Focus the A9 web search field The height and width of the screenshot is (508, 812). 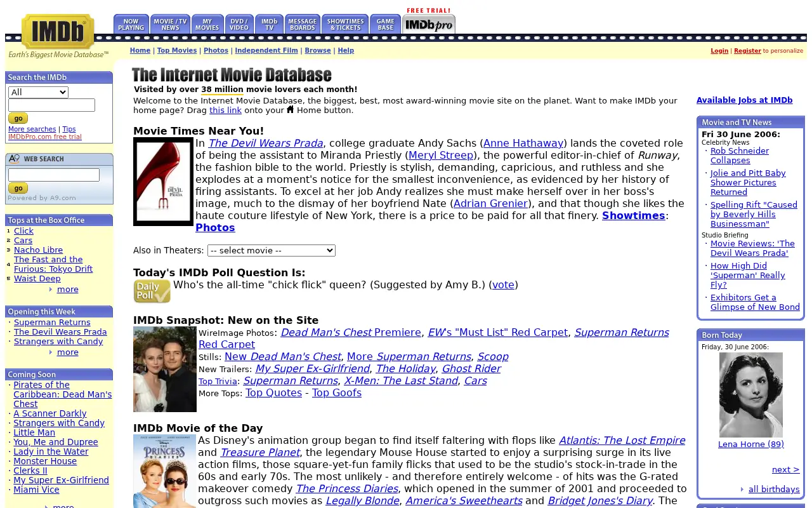[54, 175]
